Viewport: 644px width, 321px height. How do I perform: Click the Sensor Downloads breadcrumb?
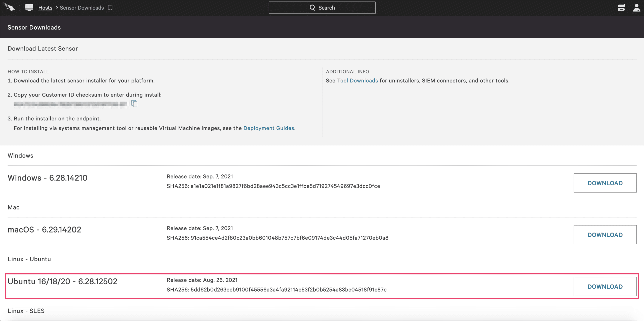click(x=82, y=8)
